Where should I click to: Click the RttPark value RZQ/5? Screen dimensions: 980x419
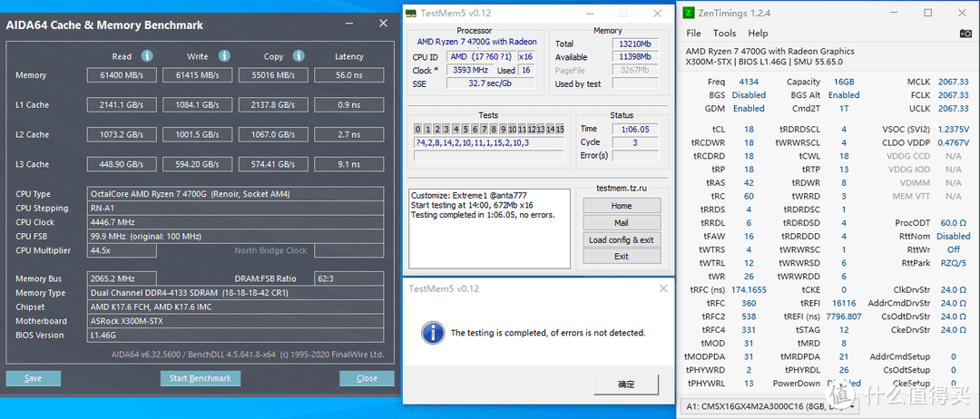click(x=953, y=263)
